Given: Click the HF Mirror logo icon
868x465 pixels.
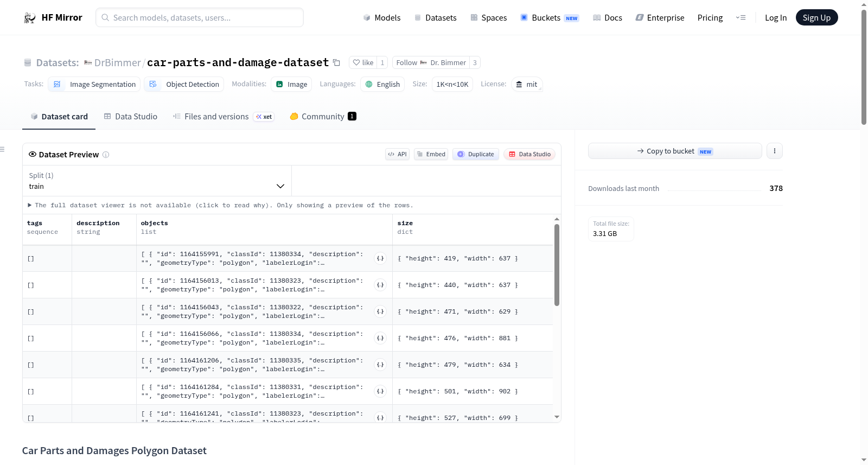Looking at the screenshot, I should 30,18.
